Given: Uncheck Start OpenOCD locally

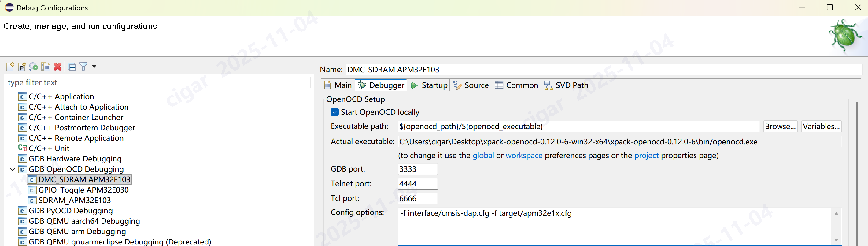Looking at the screenshot, I should (x=334, y=112).
